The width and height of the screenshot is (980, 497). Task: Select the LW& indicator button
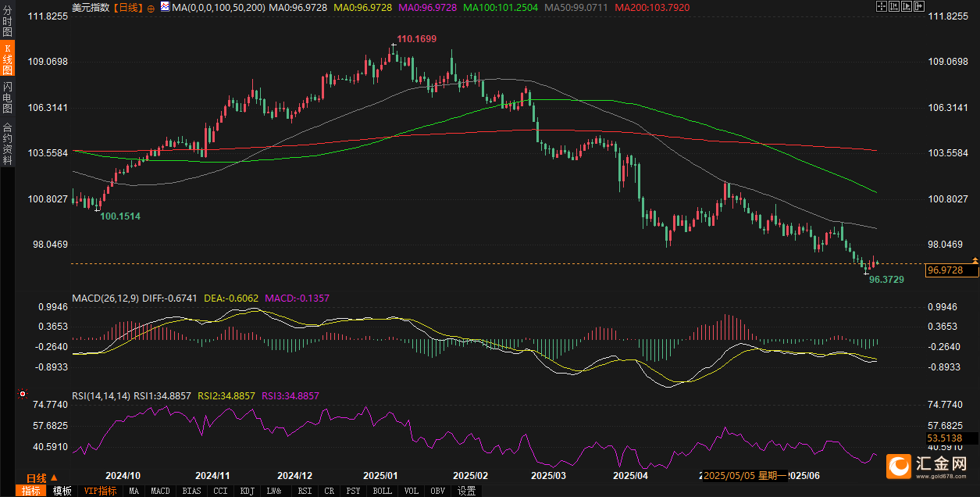pos(274,491)
